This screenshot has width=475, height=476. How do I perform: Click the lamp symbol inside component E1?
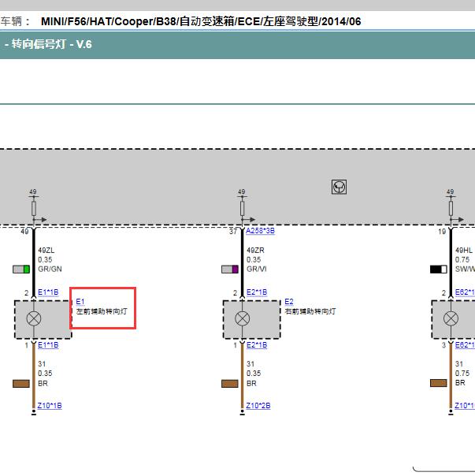34,318
